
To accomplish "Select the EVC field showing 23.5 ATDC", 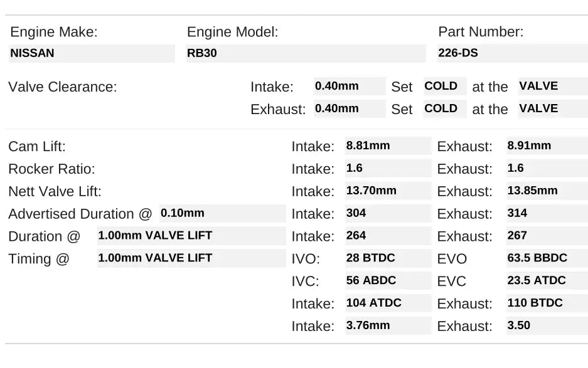I will click(547, 281).
